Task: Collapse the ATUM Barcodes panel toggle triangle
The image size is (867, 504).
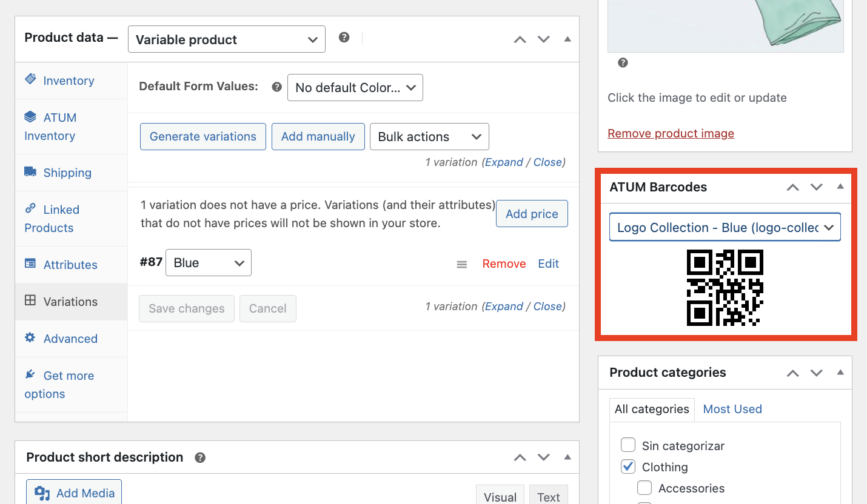Action: click(x=840, y=187)
